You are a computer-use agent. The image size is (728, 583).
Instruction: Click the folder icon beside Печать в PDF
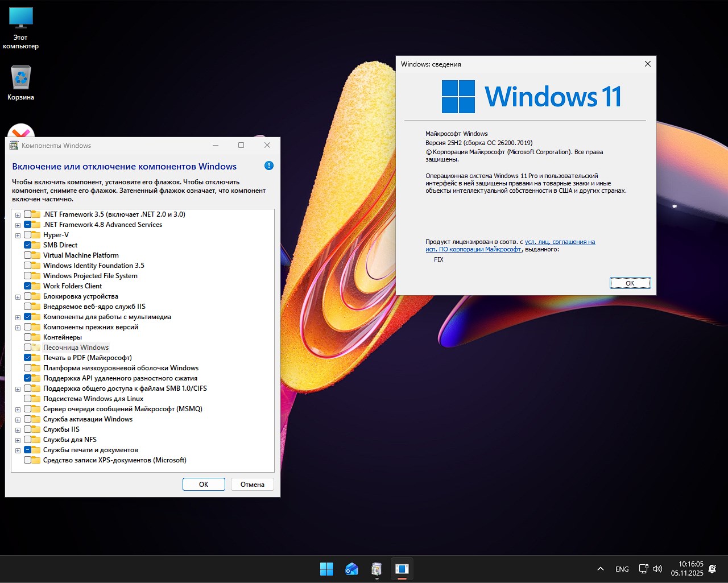pyautogui.click(x=36, y=358)
